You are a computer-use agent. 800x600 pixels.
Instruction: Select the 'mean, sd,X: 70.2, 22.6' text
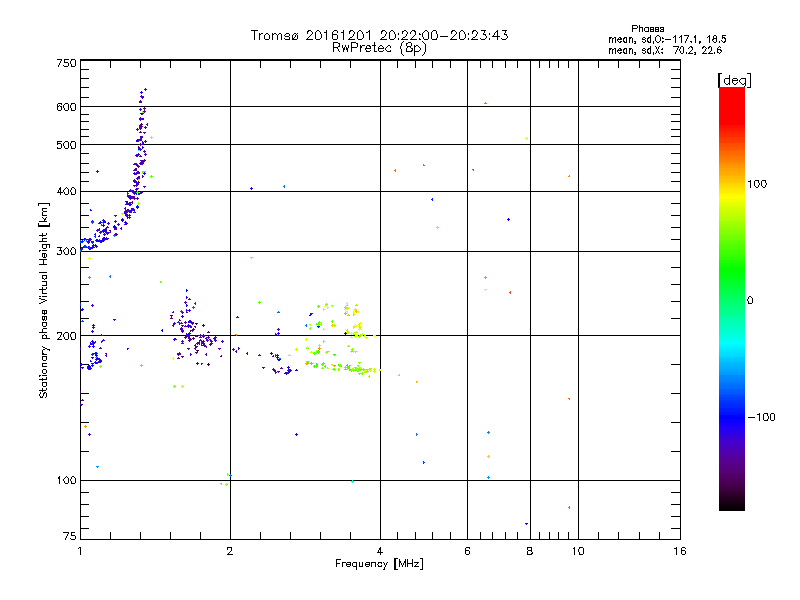[x=665, y=50]
